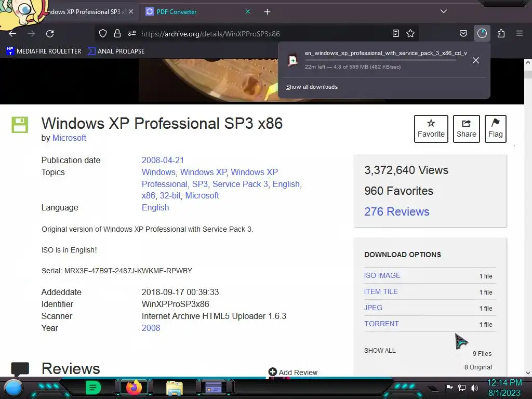Cancel the ISO download with X
This screenshot has height=399, width=532.
[476, 60]
